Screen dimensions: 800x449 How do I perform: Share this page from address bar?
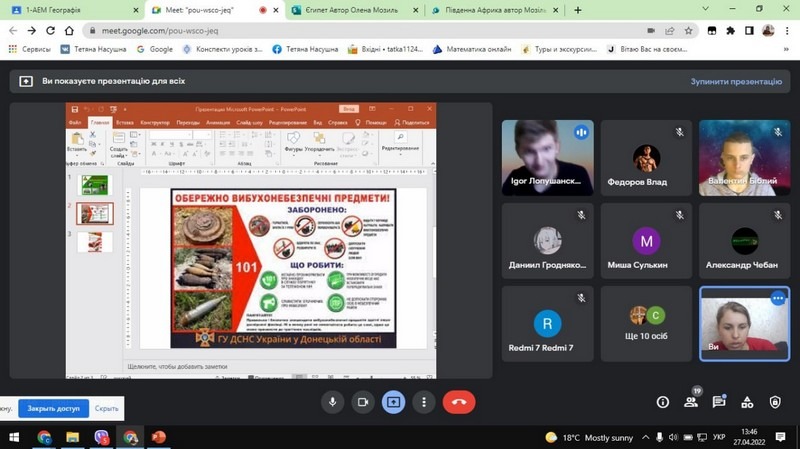pos(669,31)
